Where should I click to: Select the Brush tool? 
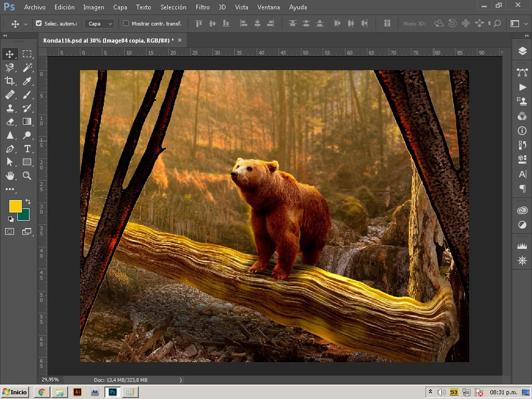click(27, 95)
